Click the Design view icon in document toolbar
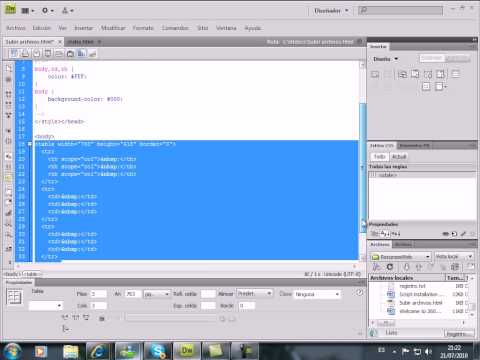480x360 pixels. tap(37, 53)
